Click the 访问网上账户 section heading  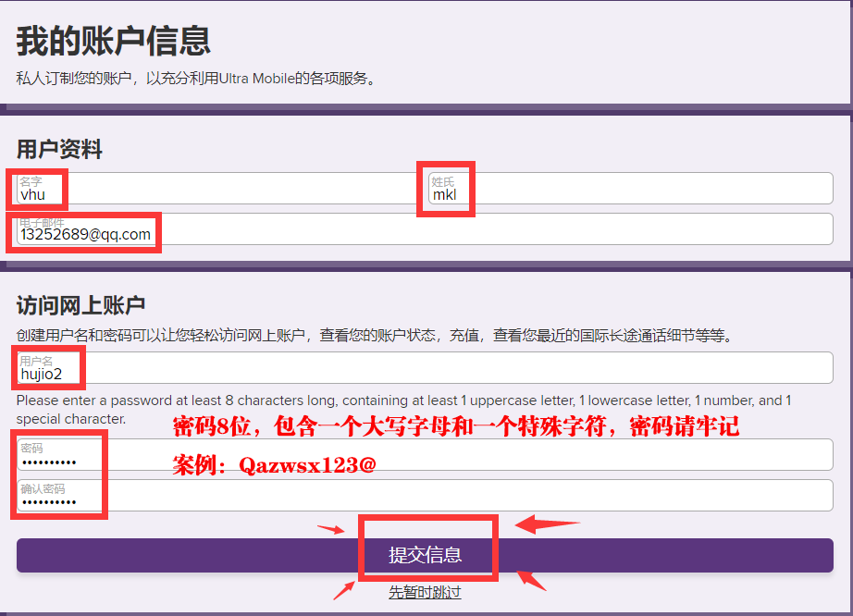tap(80, 305)
